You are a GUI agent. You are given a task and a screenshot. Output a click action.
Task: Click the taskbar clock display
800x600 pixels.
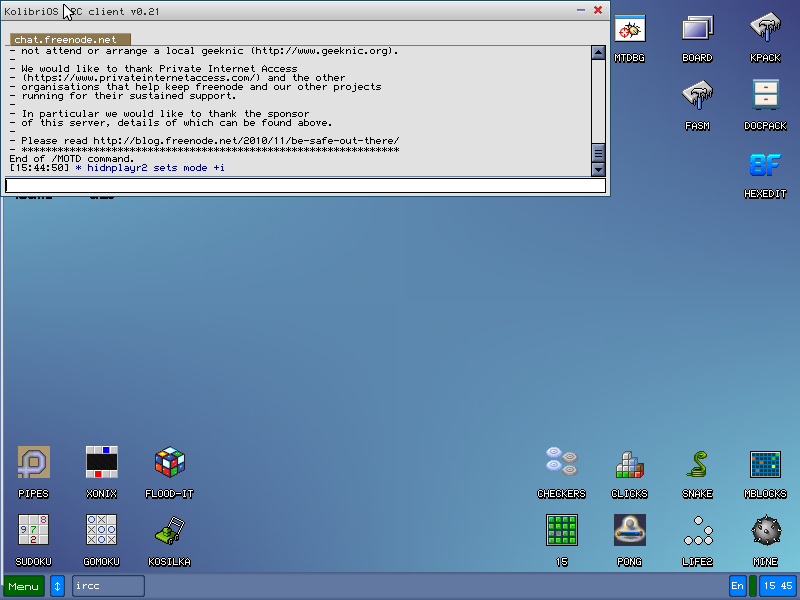point(777,586)
